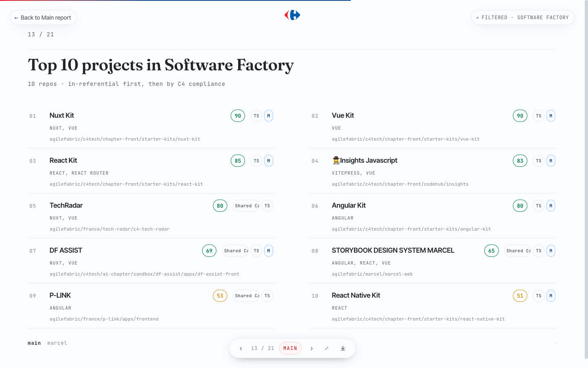Click path ending codehub/insights
The height and width of the screenshot is (368, 588).
click(400, 184)
